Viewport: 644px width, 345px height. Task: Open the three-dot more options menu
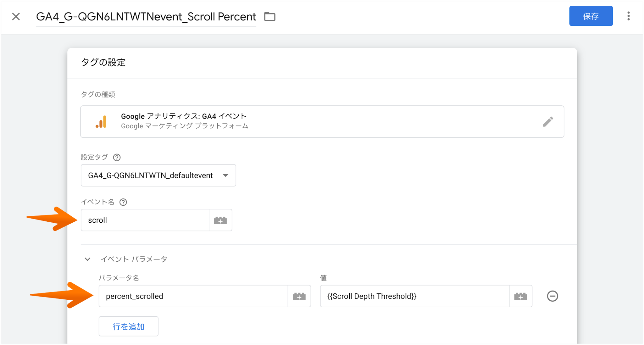click(628, 16)
